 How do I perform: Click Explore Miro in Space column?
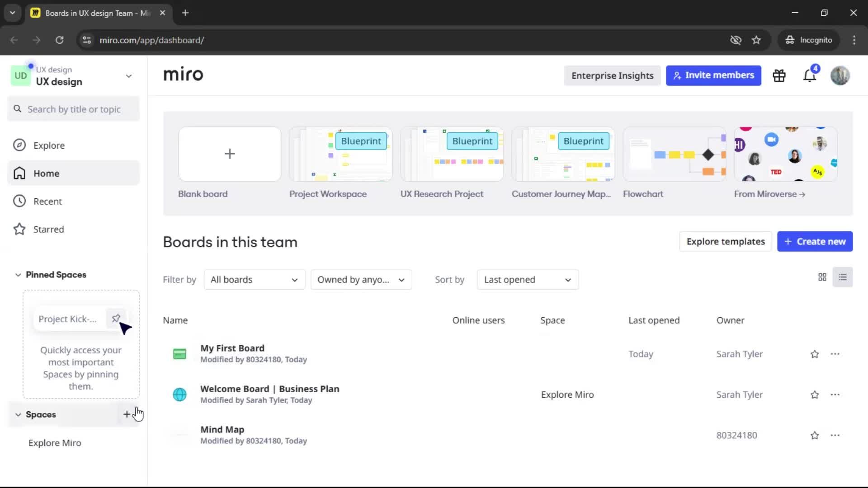pos(567,395)
